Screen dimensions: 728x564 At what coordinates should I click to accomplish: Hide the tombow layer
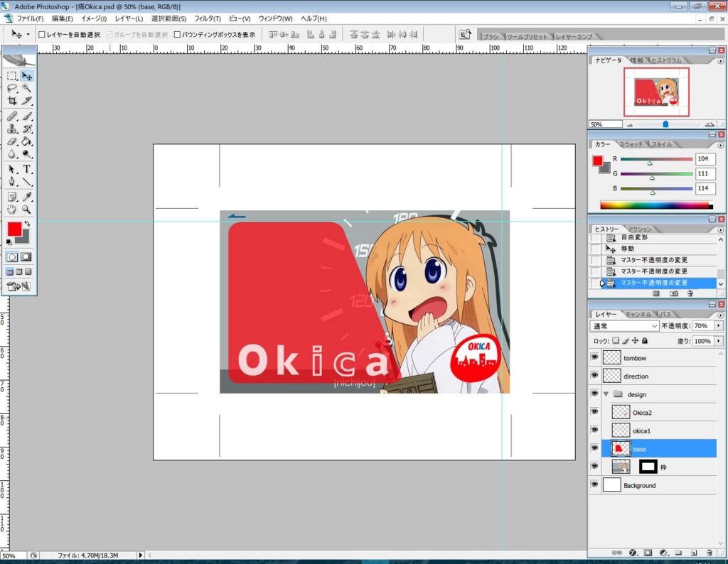click(594, 357)
